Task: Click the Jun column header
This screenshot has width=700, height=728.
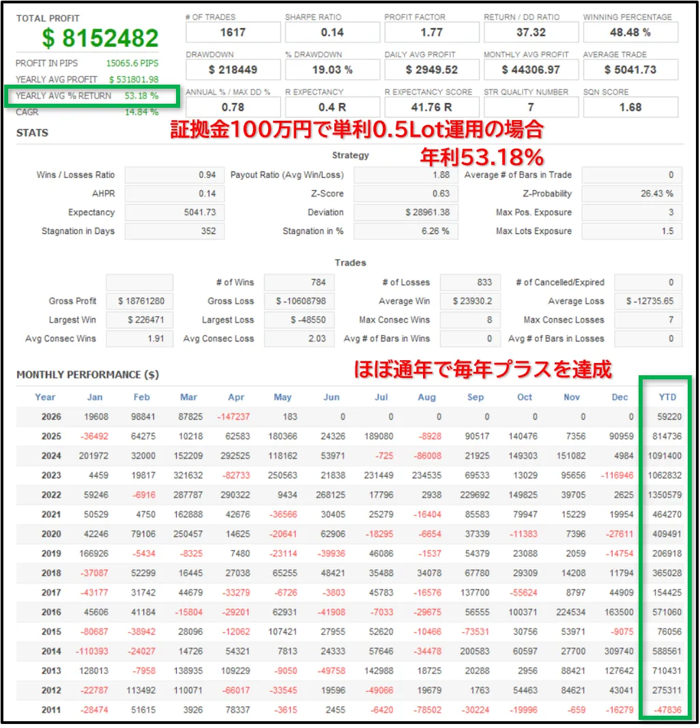Action: [332, 397]
